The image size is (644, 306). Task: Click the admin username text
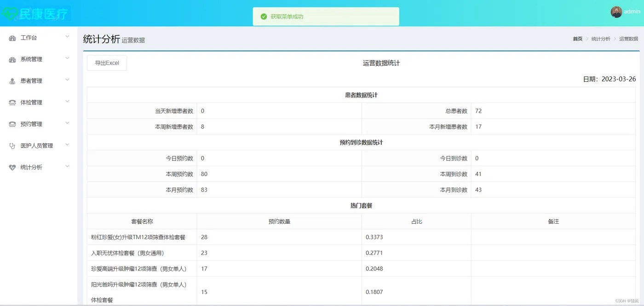tap(632, 12)
